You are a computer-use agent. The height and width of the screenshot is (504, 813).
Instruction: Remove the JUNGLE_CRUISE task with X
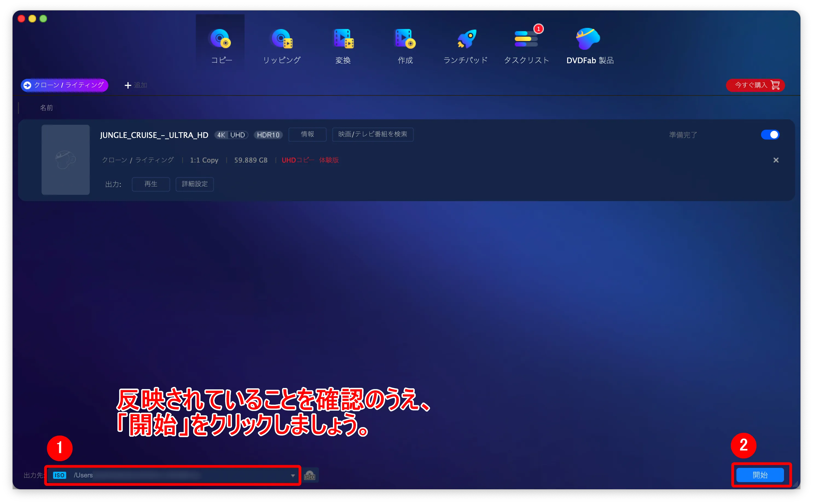pos(776,160)
